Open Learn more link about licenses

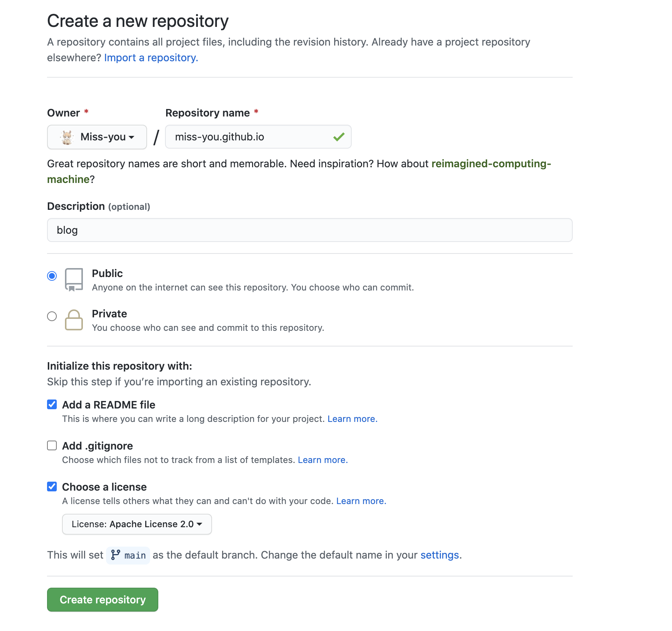point(361,501)
